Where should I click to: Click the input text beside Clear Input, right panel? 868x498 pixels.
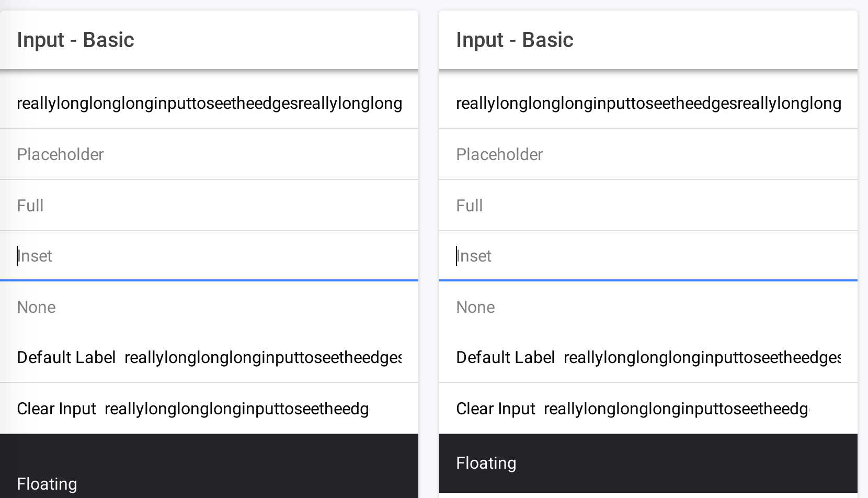tap(676, 409)
